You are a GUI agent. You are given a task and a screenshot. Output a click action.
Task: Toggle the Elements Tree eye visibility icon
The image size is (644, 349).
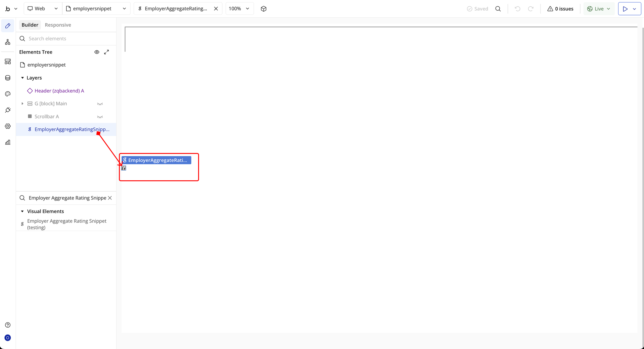point(97,52)
